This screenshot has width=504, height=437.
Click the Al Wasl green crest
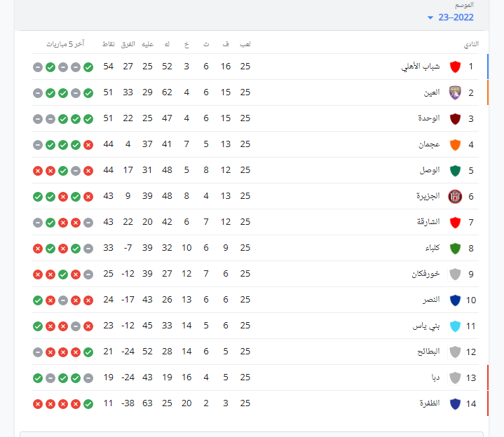click(x=455, y=171)
